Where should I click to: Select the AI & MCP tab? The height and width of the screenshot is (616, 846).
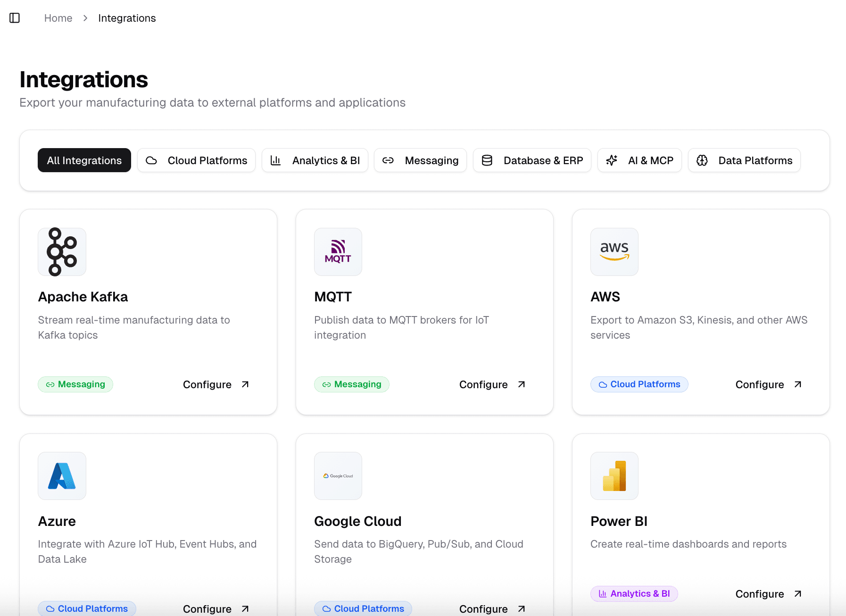point(639,160)
